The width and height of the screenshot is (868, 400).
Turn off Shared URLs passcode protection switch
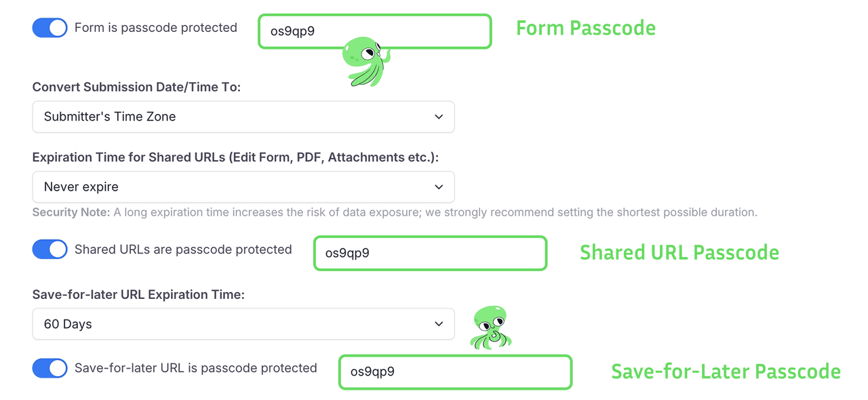coord(50,249)
